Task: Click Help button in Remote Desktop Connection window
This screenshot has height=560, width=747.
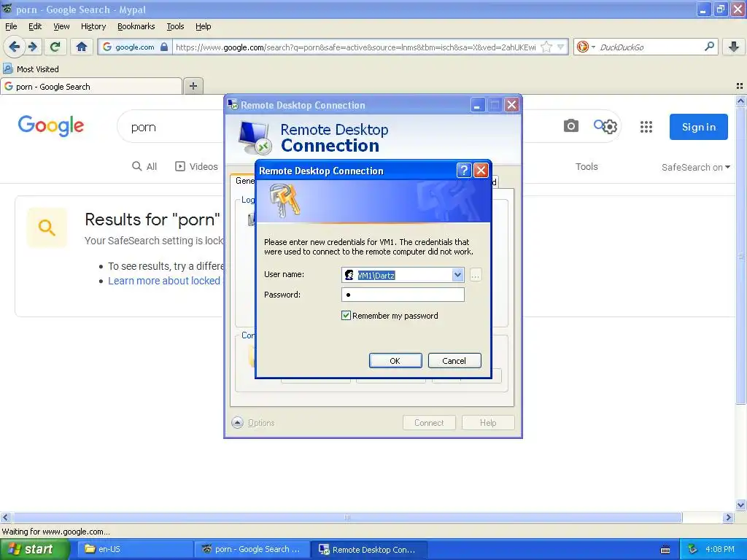Action: tap(488, 422)
